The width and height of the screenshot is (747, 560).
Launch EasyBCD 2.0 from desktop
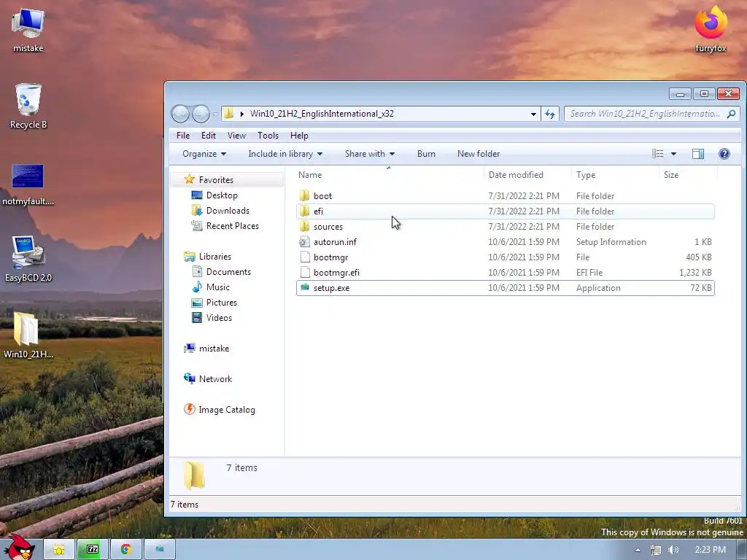coord(28,259)
